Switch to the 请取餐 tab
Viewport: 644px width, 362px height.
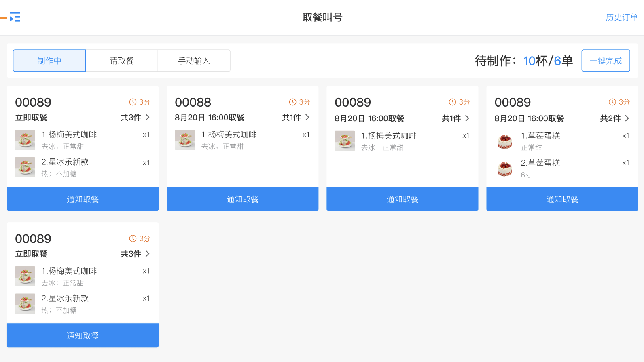[122, 61]
